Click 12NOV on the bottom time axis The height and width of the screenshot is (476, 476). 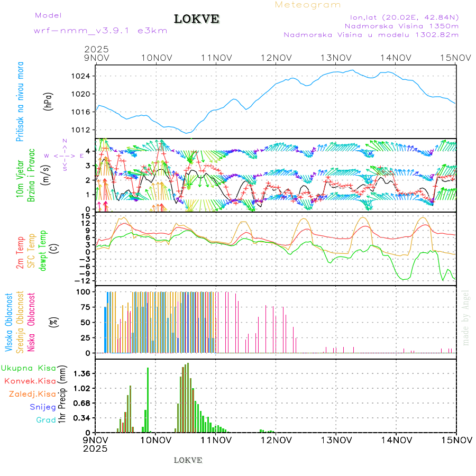pyautogui.click(x=276, y=440)
